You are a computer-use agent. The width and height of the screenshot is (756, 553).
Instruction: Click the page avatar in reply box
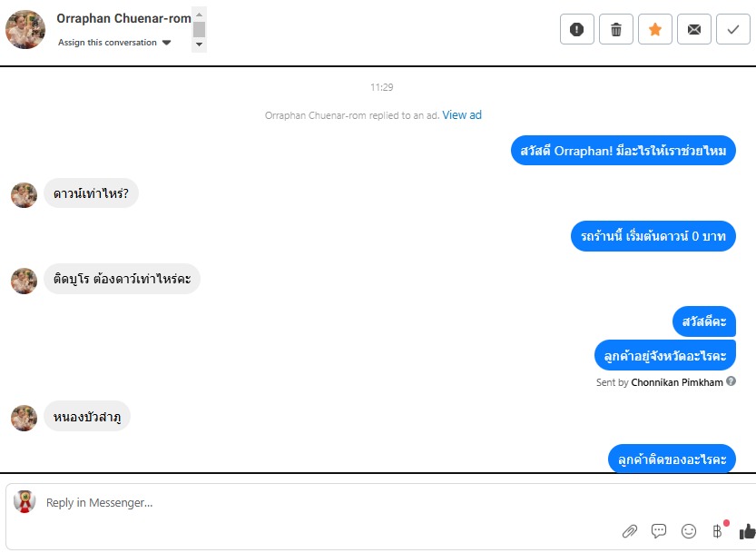(x=25, y=502)
